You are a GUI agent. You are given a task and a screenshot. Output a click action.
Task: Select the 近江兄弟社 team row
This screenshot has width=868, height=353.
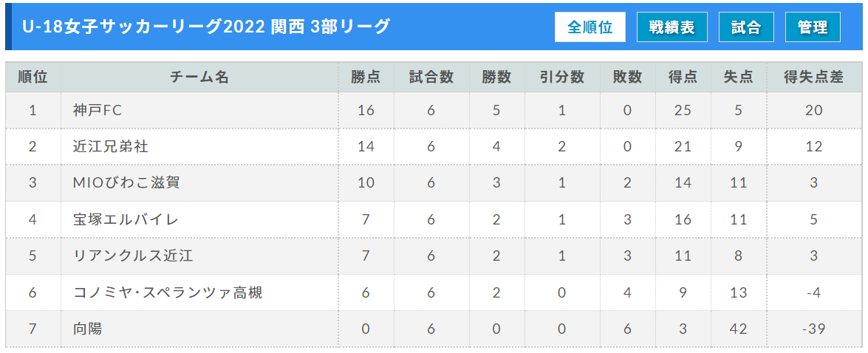[x=434, y=147]
